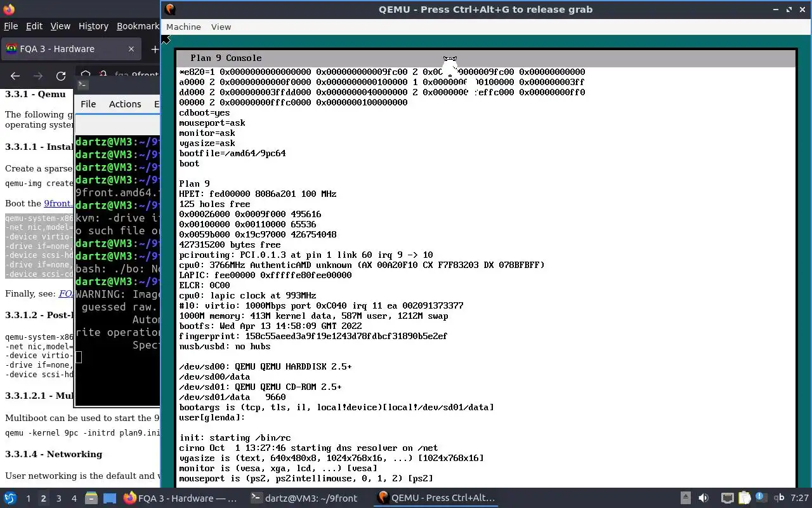Screen dimensions: 812x508
Task: Close the FQA 3 - Hardware tab
Action: [x=131, y=49]
